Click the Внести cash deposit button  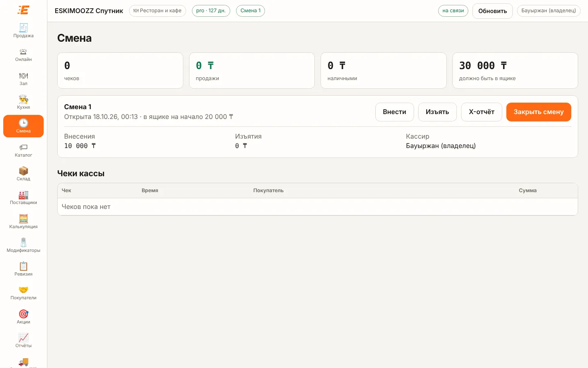394,112
